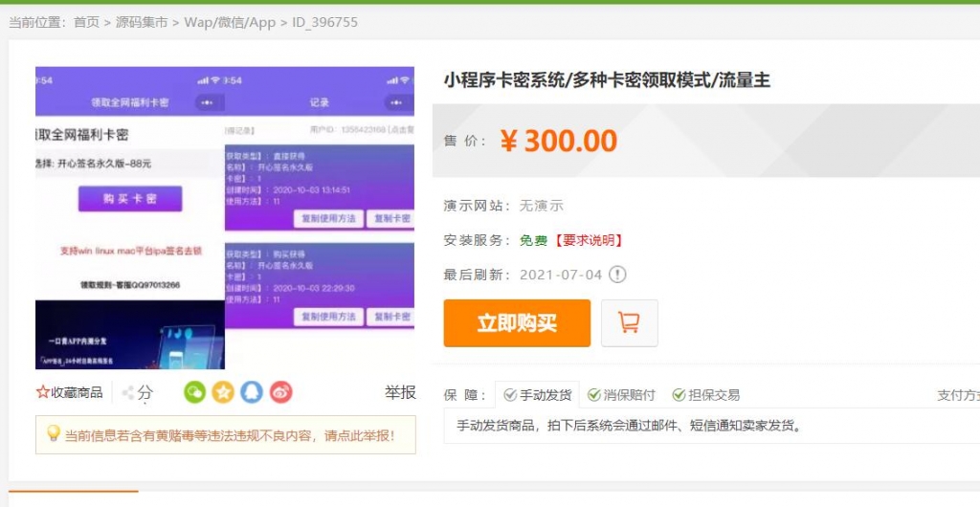Share via QQ penguin icon

point(252,392)
